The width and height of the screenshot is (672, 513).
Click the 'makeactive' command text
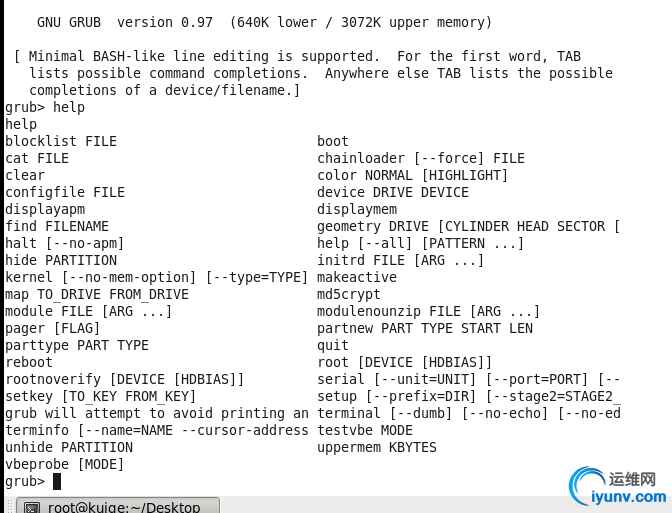tap(357, 277)
